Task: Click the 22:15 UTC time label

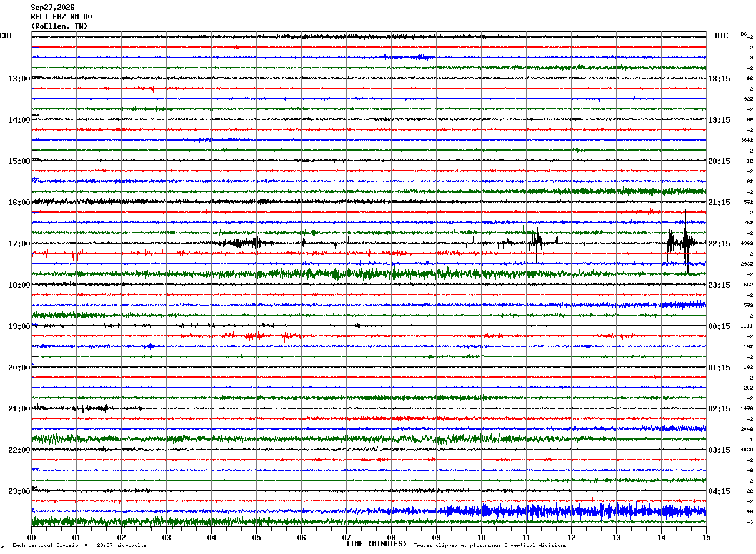Action: pyautogui.click(x=719, y=244)
